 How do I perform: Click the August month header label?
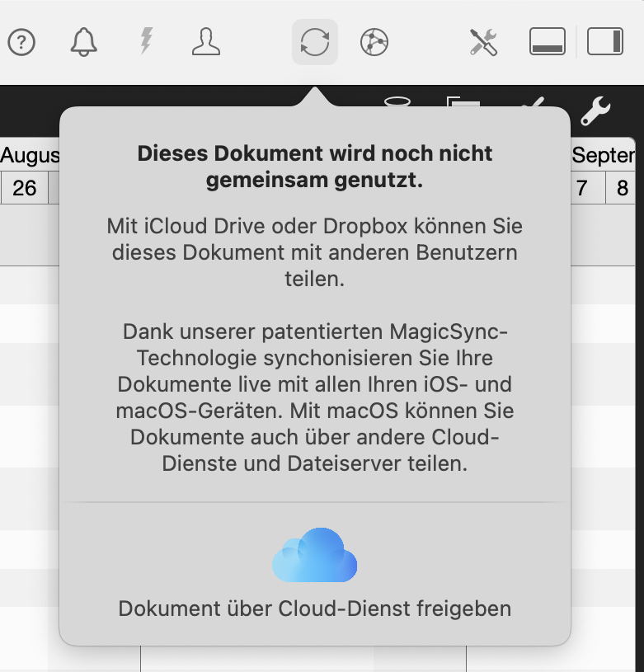30,155
